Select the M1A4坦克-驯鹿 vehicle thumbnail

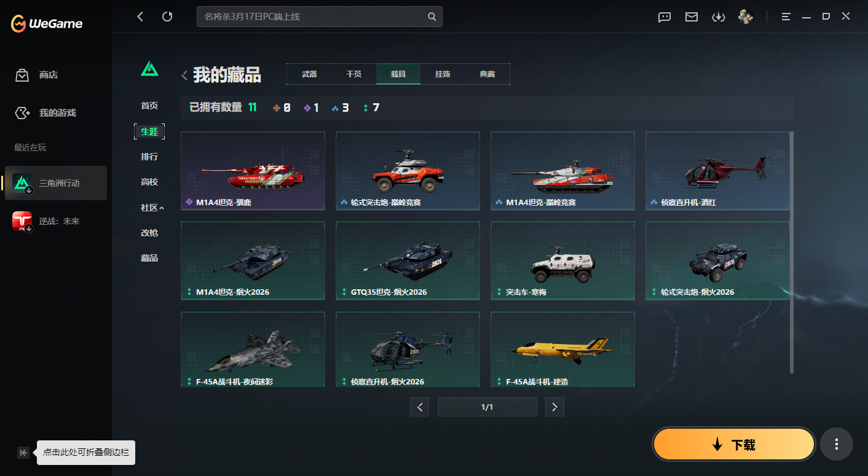click(253, 171)
